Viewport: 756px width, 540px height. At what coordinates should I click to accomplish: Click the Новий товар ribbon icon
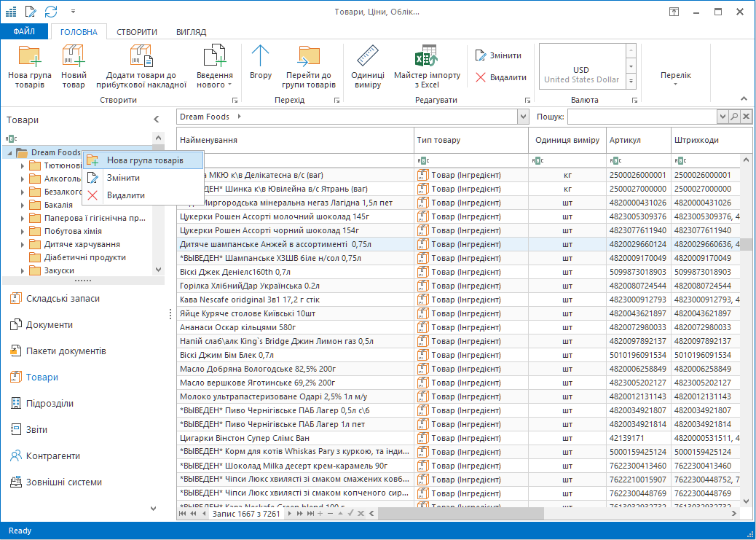coord(74,57)
